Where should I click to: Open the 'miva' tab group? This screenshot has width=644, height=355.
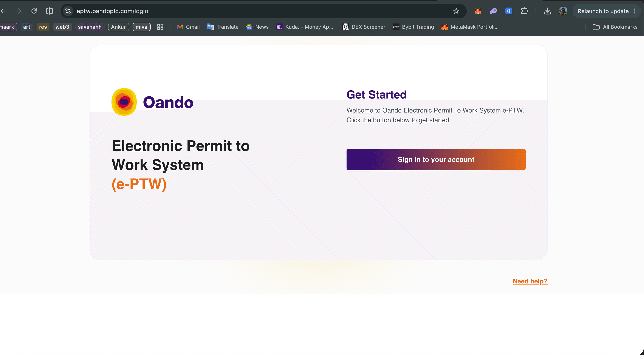pos(141,27)
